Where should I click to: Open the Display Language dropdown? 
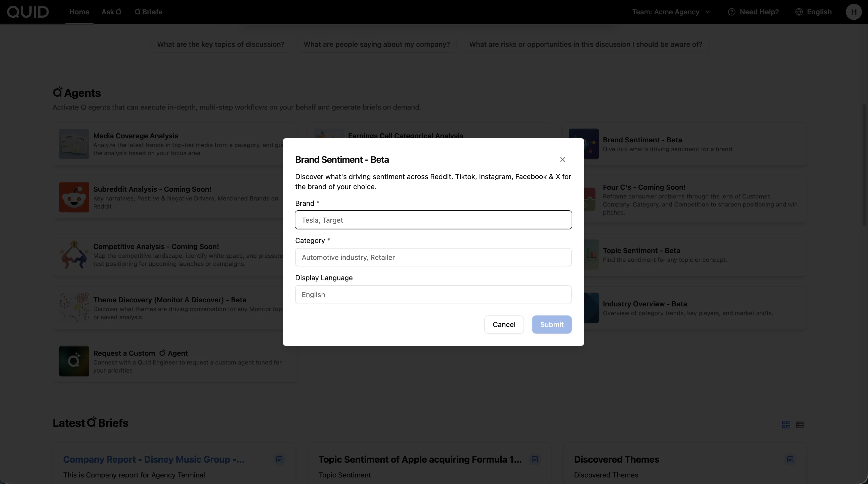click(x=433, y=294)
